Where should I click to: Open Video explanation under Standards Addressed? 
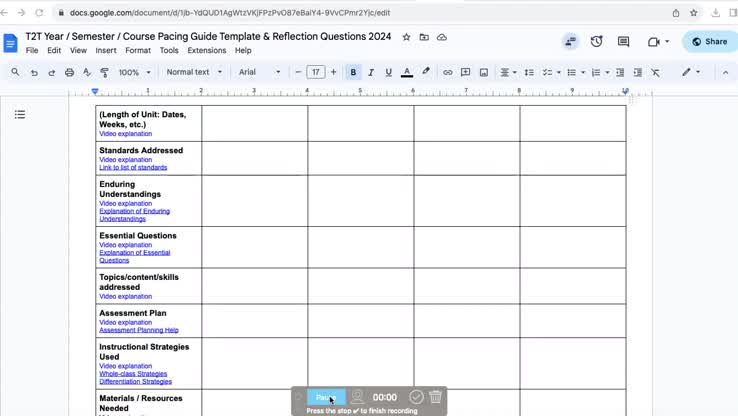click(x=126, y=160)
